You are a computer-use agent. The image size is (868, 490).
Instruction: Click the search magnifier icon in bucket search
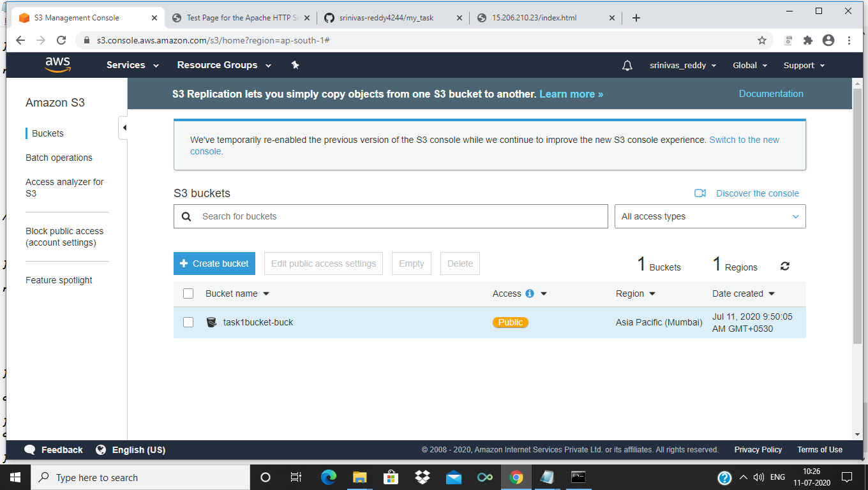click(186, 216)
